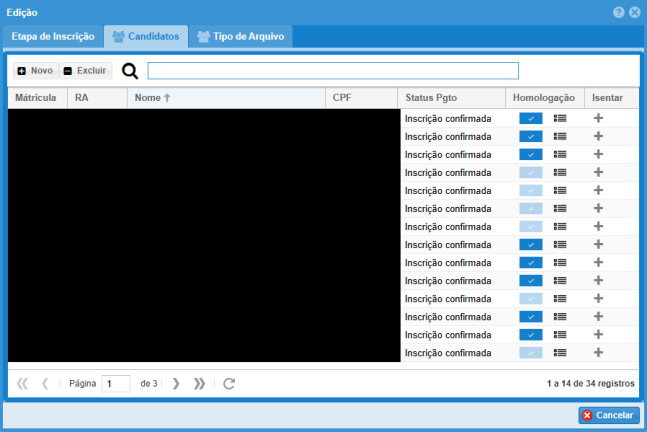
Task: Click the Isentar plus icon in last row
Action: 598,352
